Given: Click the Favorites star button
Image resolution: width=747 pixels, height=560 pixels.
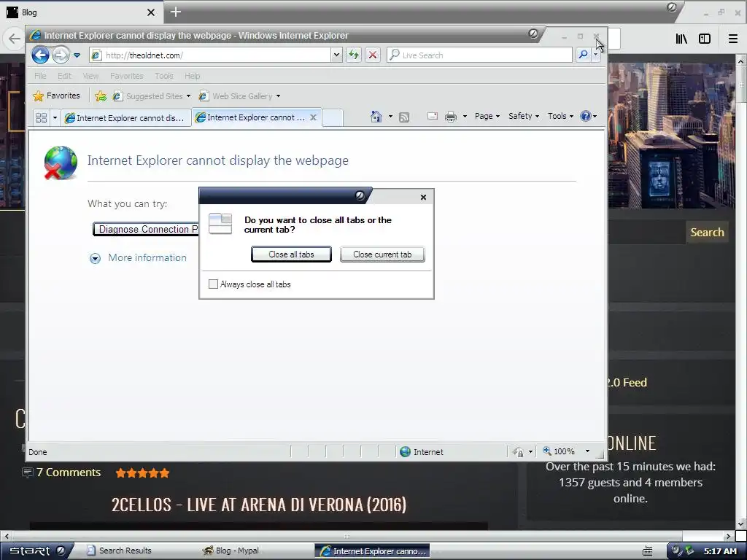Looking at the screenshot, I should 56,96.
